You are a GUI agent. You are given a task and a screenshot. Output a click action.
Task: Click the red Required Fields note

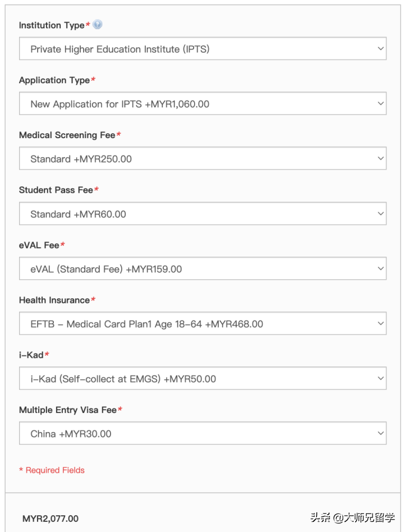[52, 470]
